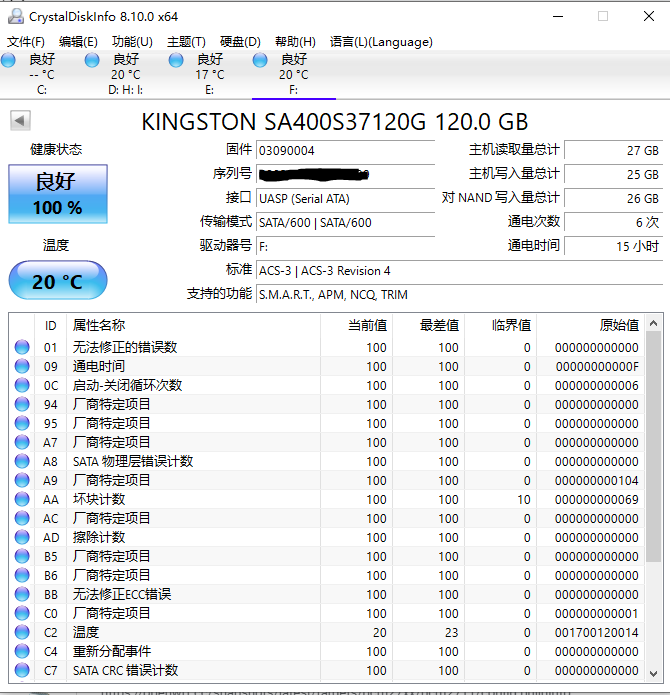Viewport: 670px width, 695px height.
Task: Open the 主题(T) menu
Action: point(186,42)
